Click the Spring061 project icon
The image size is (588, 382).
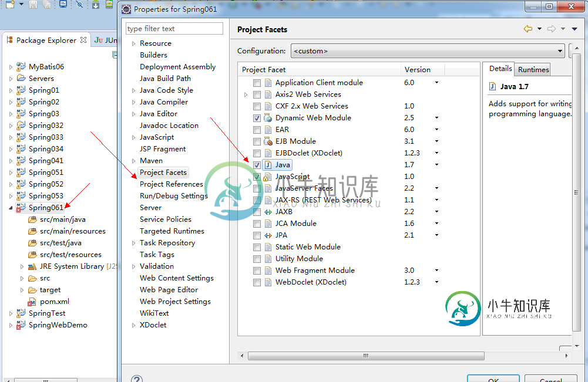[21, 208]
